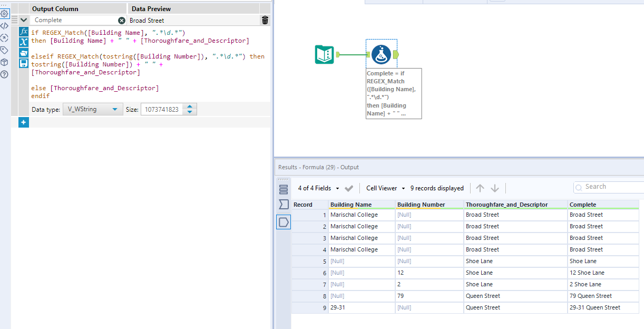Clear the Complete output column name
The image size is (644, 329).
122,20
